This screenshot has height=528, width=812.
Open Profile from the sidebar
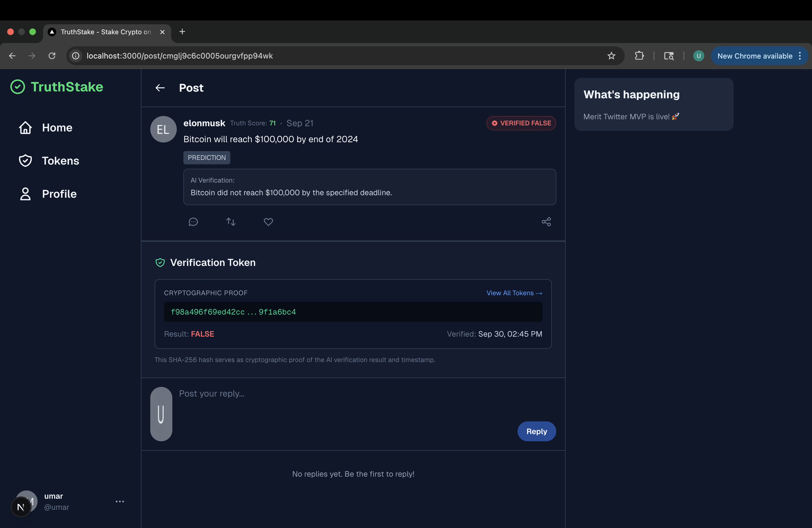coord(59,194)
